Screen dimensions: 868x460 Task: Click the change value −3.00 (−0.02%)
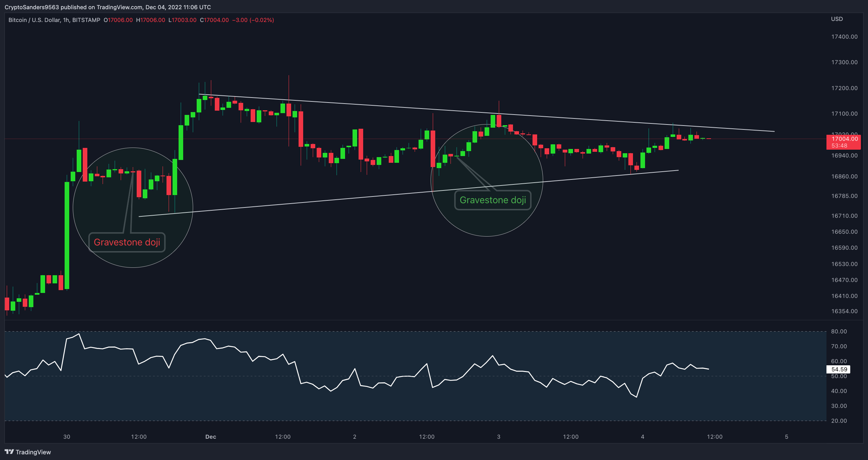[x=253, y=20]
